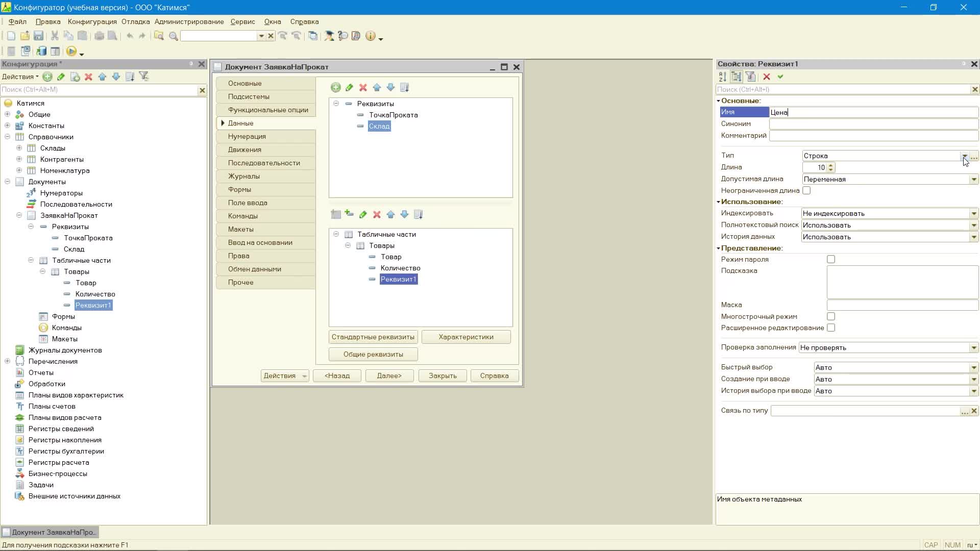Collapse the Основные properties section

point(718,101)
